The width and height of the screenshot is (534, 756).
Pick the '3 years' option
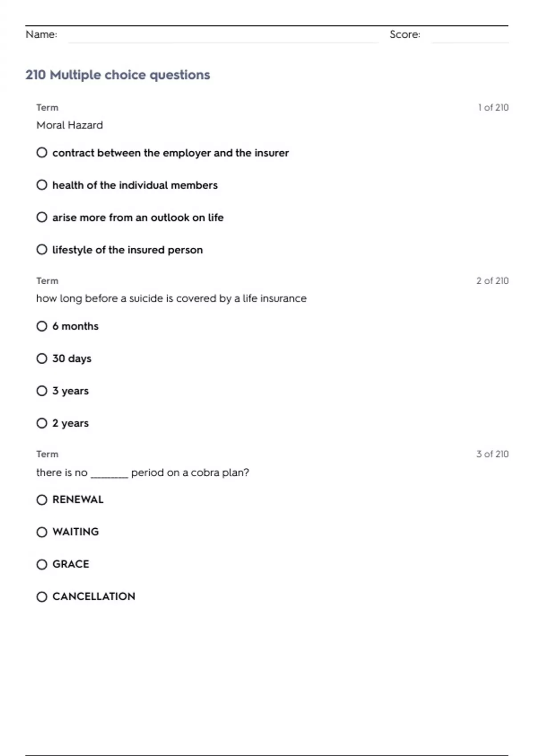pos(42,391)
